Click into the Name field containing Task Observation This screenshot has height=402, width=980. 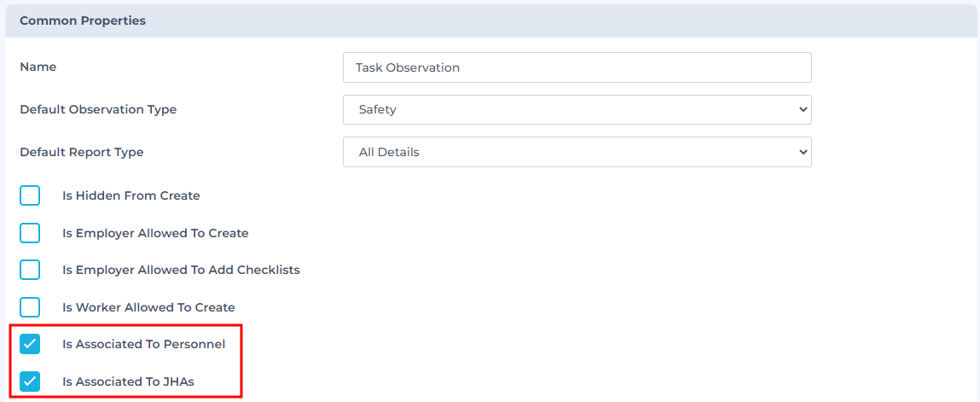coord(577,67)
